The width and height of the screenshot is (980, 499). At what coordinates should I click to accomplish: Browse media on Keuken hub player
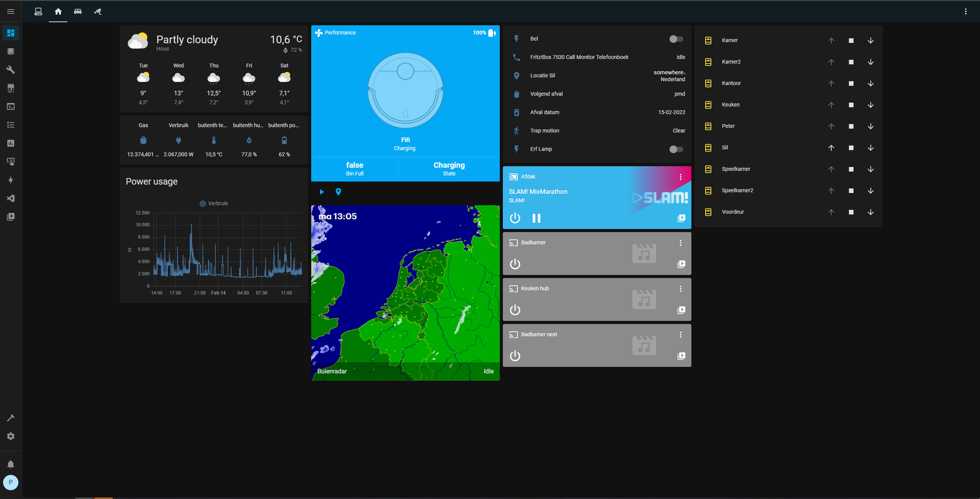(x=681, y=310)
